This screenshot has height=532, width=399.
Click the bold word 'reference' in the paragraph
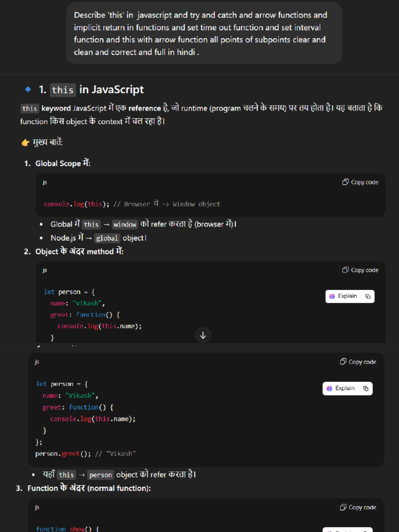coord(144,109)
